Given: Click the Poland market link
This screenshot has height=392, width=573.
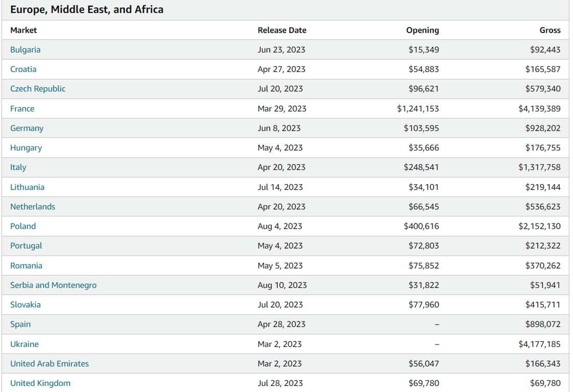Looking at the screenshot, I should 23,226.
